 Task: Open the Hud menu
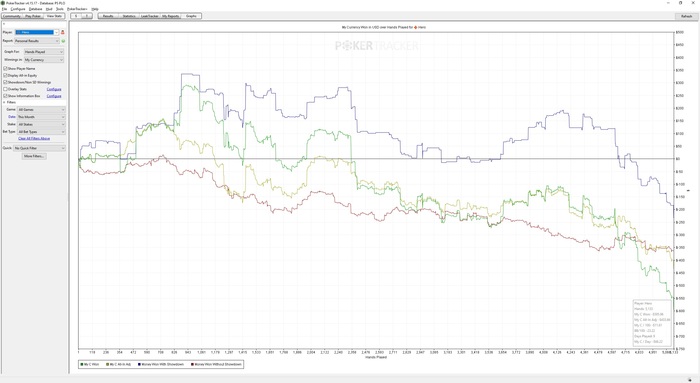[x=49, y=9]
